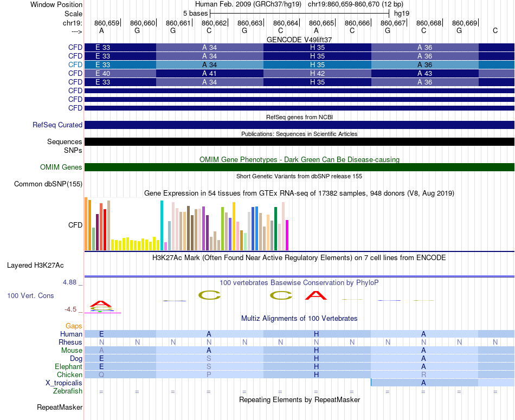Select the light-blue highlighted CFD transcript label

(75, 64)
